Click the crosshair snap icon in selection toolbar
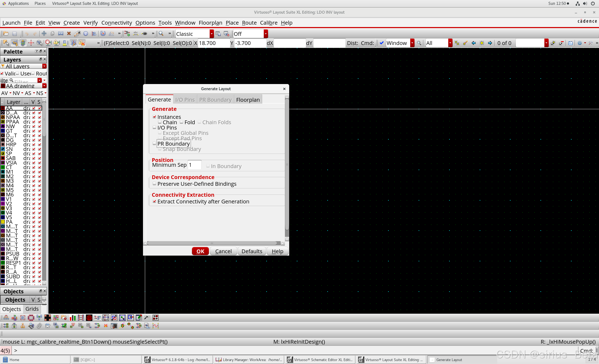599x364 pixels. tap(31, 43)
